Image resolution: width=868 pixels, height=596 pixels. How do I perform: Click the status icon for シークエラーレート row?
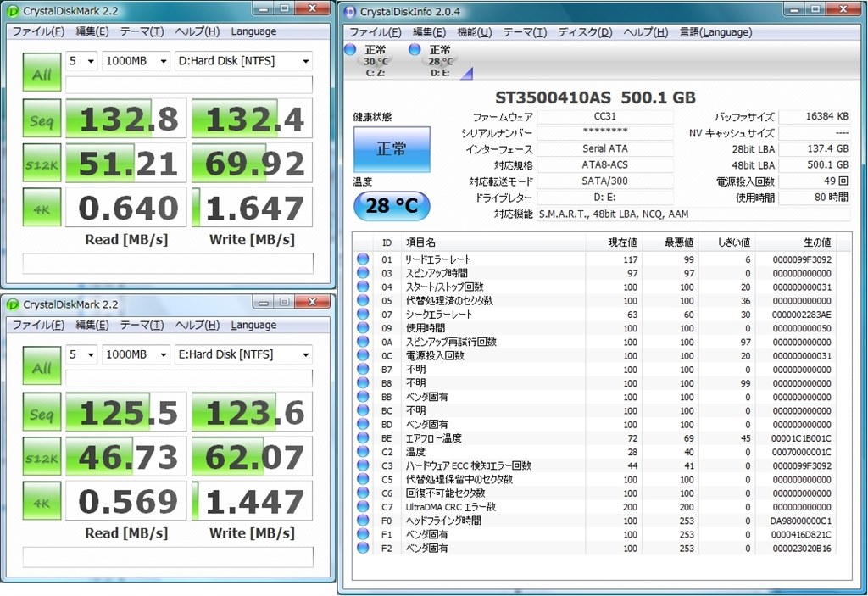363,314
